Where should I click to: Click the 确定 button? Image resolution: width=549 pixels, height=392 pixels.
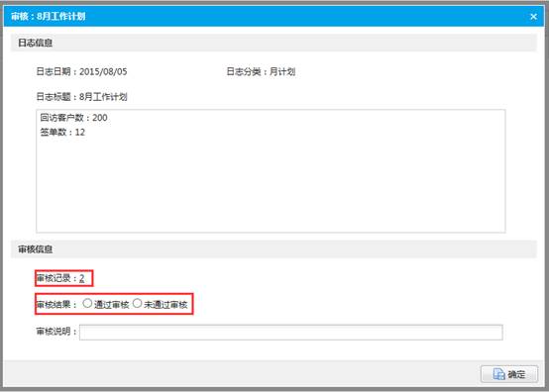[x=509, y=374]
